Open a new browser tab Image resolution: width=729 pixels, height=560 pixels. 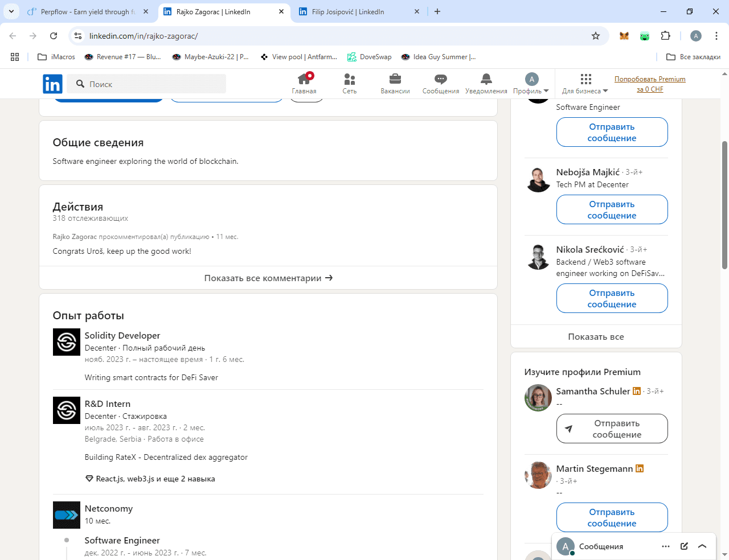click(437, 11)
